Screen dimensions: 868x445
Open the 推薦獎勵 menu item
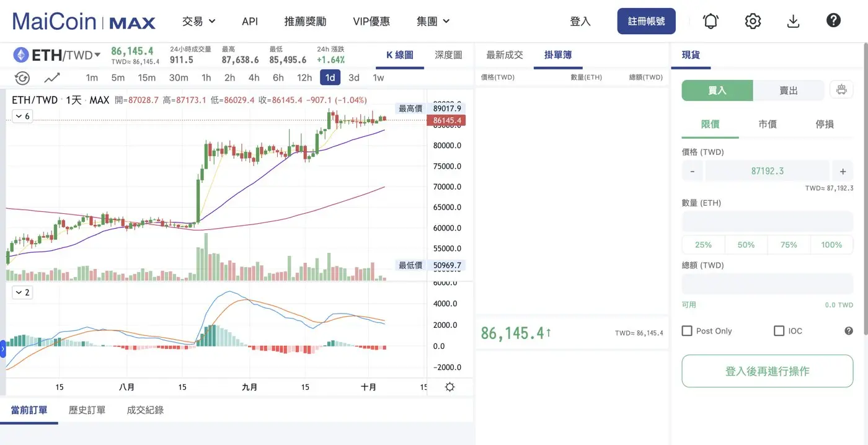click(x=305, y=21)
